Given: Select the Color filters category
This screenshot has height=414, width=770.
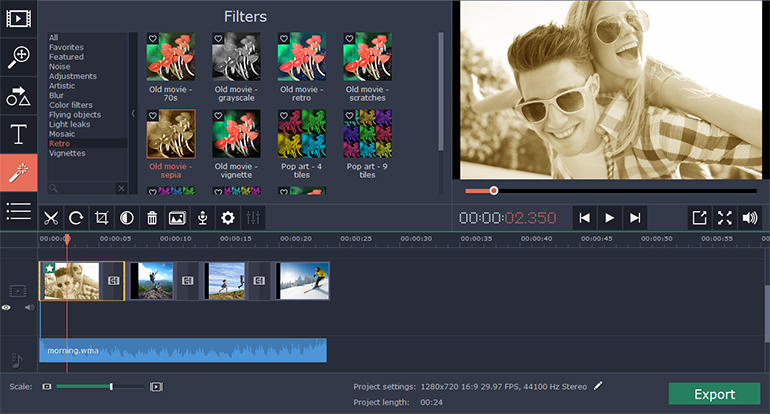Looking at the screenshot, I should coord(71,105).
